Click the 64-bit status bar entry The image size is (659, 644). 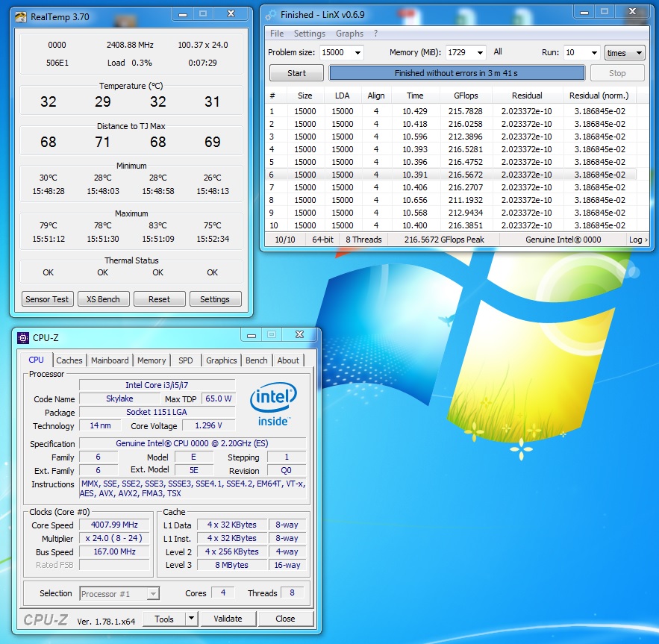(x=322, y=240)
